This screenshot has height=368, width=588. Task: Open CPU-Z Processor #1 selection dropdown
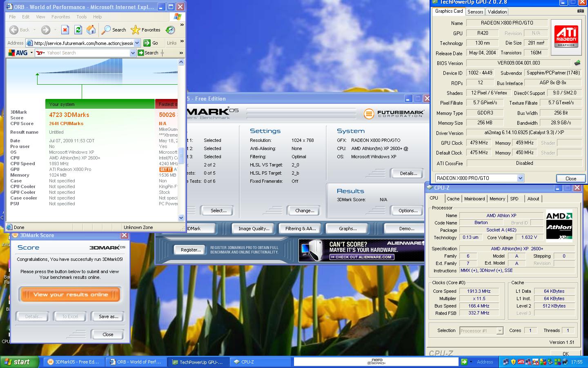pos(499,331)
